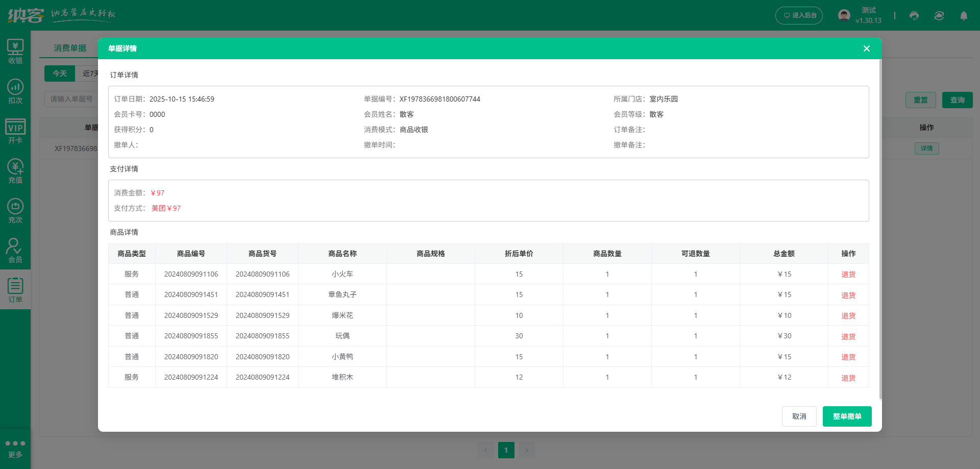Click the cloud sync icon in header

point(939,16)
